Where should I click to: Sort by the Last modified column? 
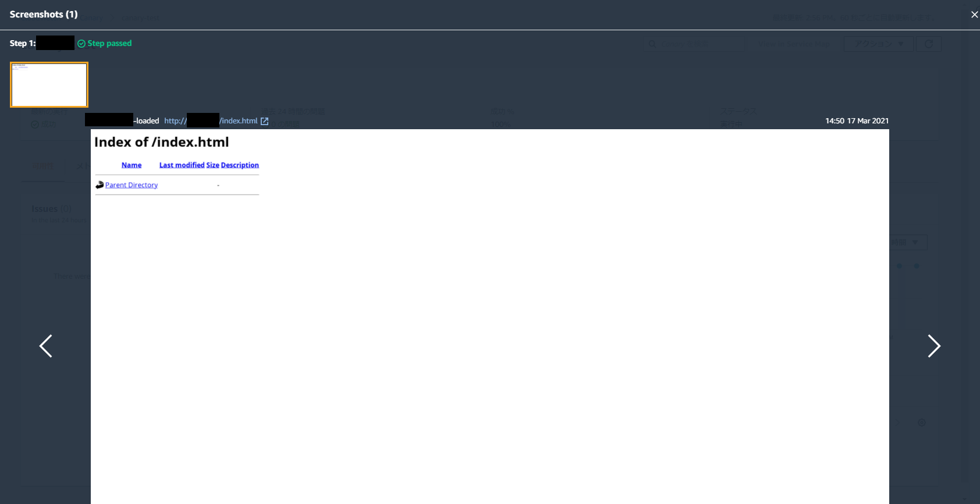pyautogui.click(x=182, y=165)
